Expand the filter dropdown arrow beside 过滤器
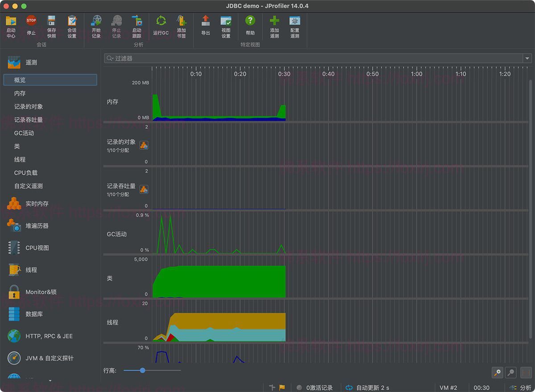535x392 pixels. 527,58
